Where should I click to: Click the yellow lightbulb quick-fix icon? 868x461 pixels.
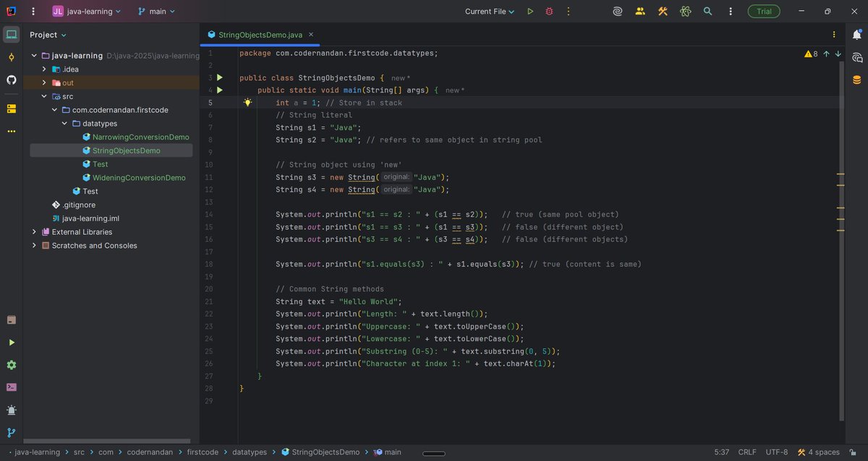tap(247, 103)
